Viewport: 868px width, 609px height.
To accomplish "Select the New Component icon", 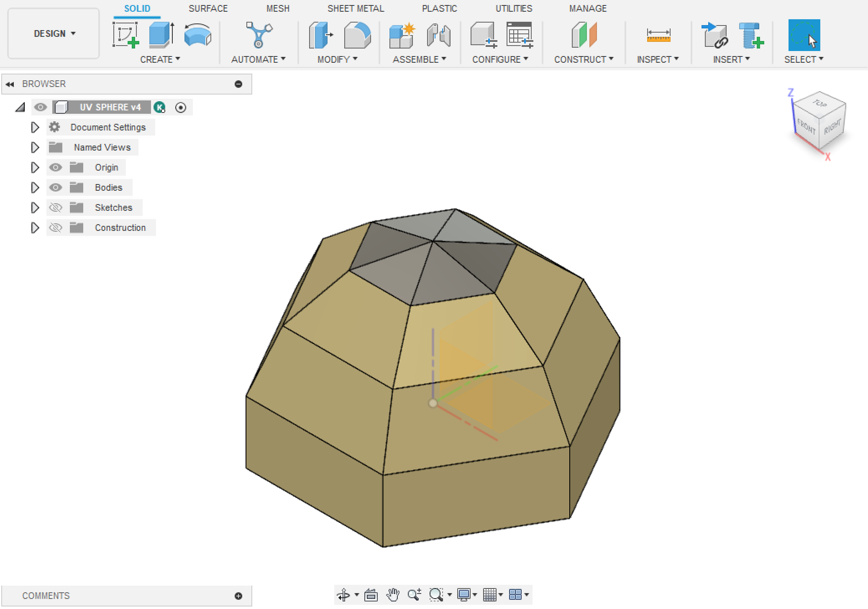I will click(402, 35).
